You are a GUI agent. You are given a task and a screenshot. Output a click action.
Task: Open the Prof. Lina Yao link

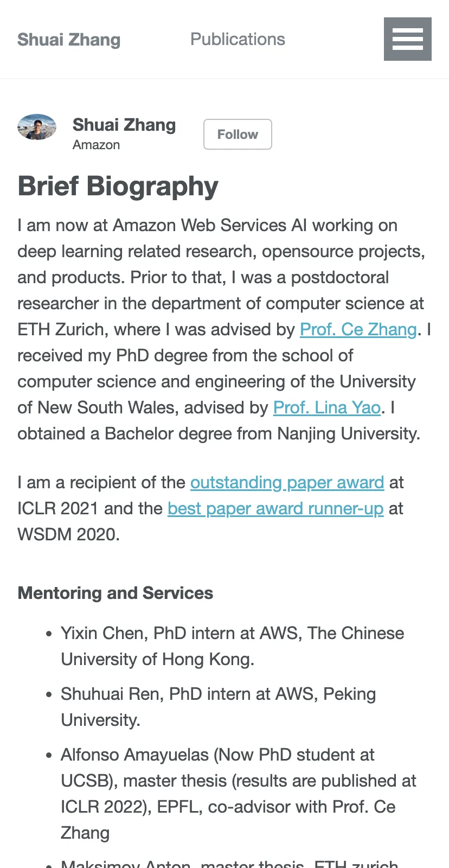[x=327, y=407]
